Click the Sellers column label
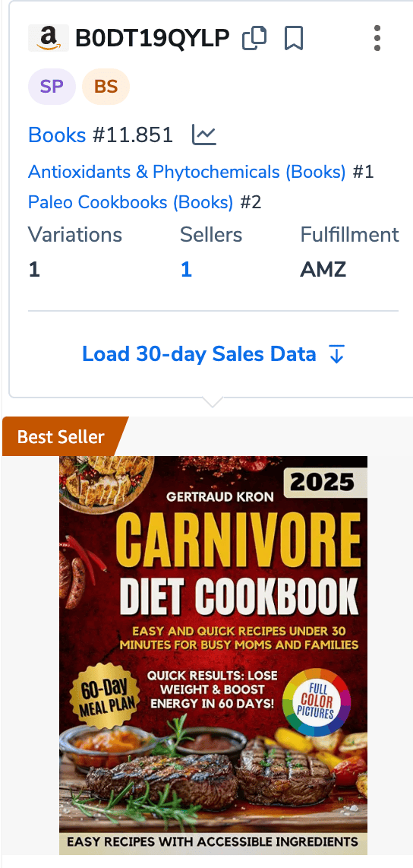The height and width of the screenshot is (868, 413). point(211,235)
